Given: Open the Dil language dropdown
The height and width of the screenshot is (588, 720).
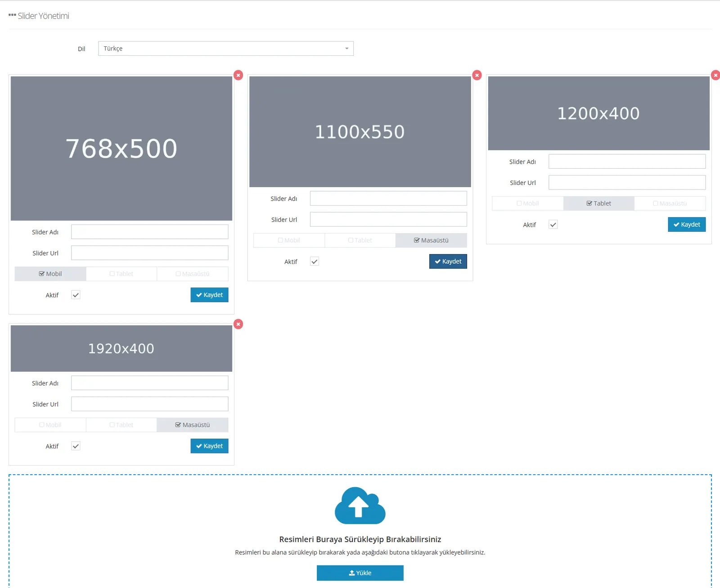Looking at the screenshot, I should [x=226, y=49].
